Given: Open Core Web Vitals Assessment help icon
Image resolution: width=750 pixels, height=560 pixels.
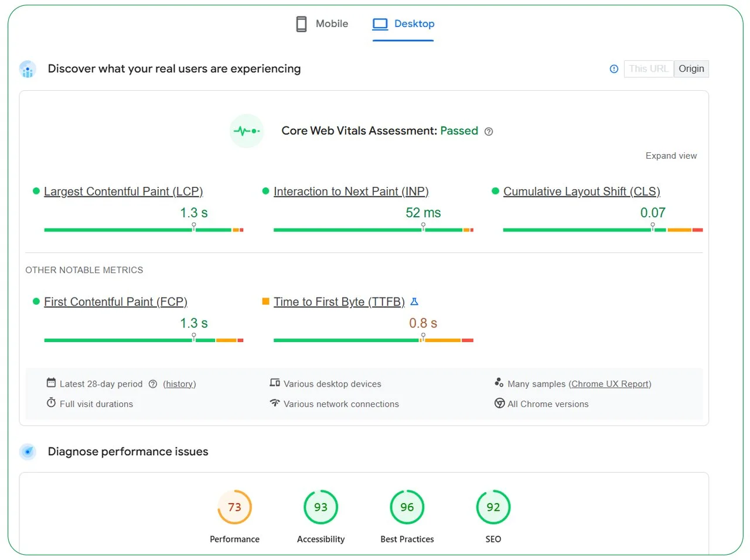Looking at the screenshot, I should click(x=489, y=132).
